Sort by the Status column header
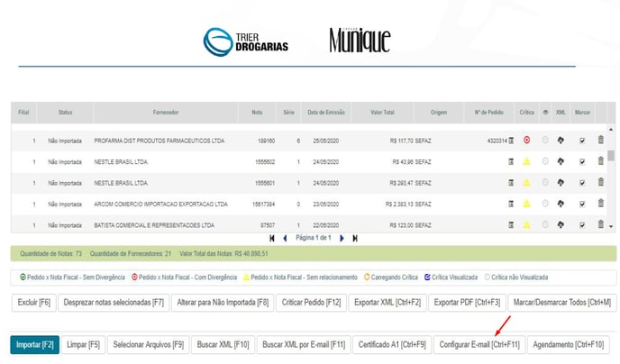 point(65,113)
